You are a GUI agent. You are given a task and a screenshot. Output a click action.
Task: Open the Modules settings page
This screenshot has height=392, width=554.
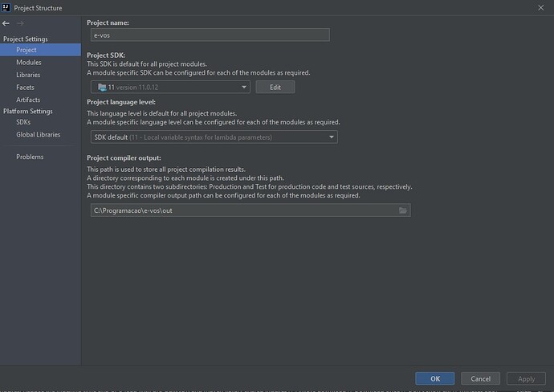(29, 62)
